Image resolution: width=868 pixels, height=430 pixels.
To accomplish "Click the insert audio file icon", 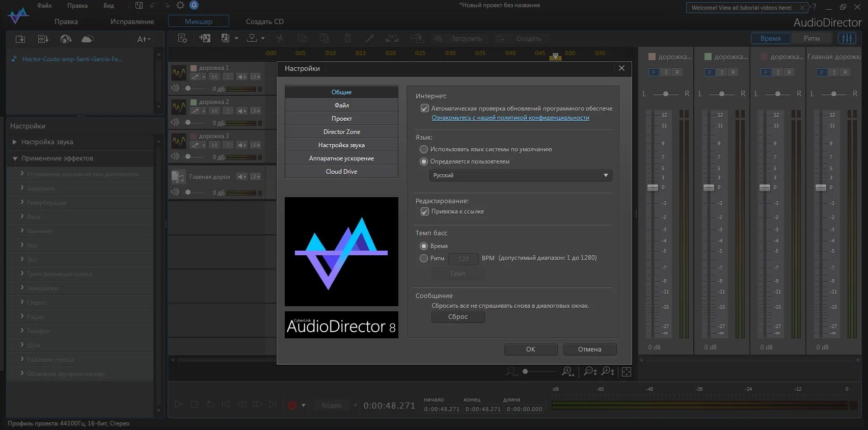I will click(x=225, y=38).
